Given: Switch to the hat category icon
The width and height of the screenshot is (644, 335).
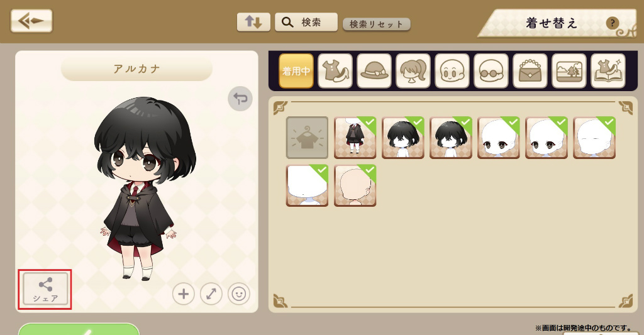Looking at the screenshot, I should click(374, 71).
